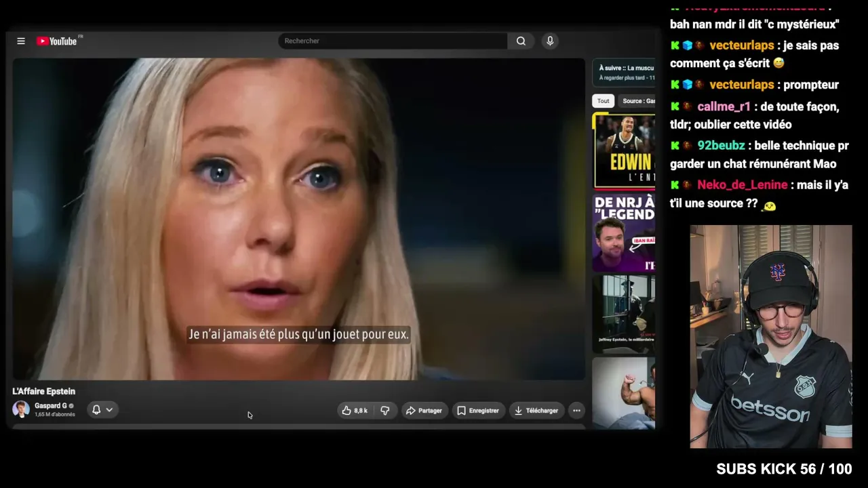Open the De NRJ à Legend thumbnail
The width and height of the screenshot is (868, 488).
pyautogui.click(x=625, y=232)
